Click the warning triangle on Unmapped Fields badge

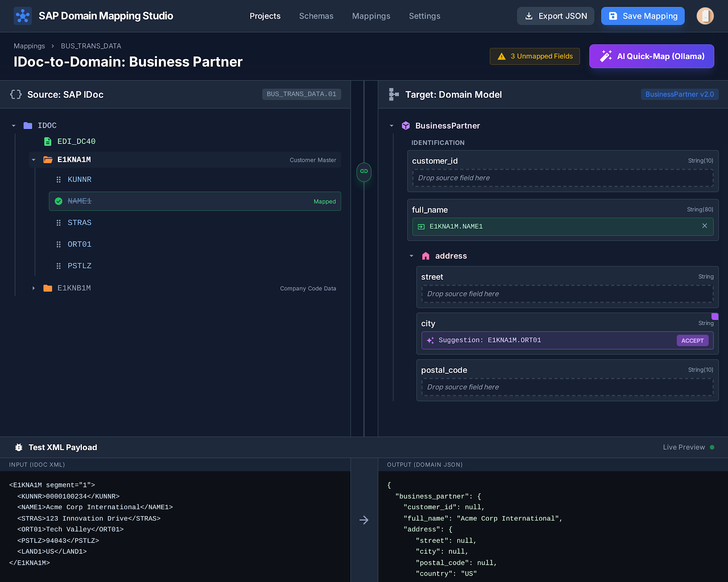click(x=501, y=56)
